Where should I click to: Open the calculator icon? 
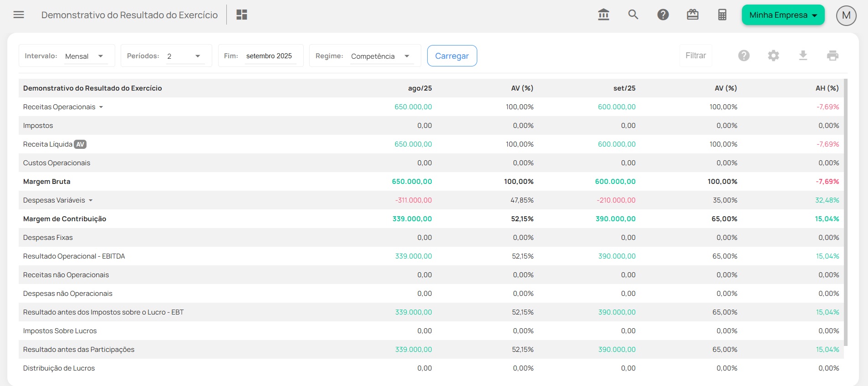coord(722,15)
